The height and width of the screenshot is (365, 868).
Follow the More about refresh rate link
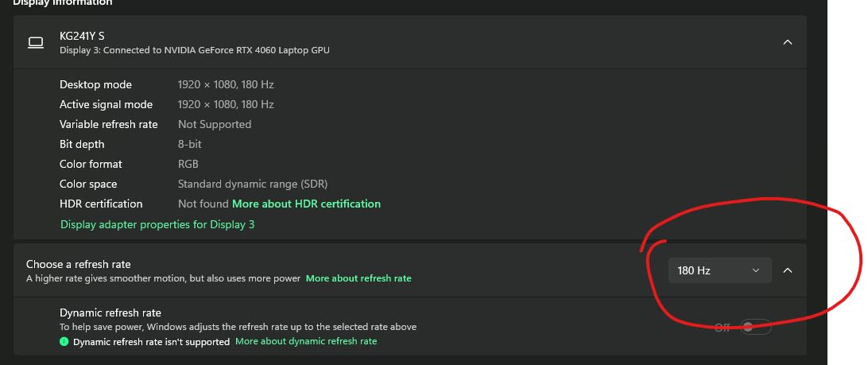[358, 278]
